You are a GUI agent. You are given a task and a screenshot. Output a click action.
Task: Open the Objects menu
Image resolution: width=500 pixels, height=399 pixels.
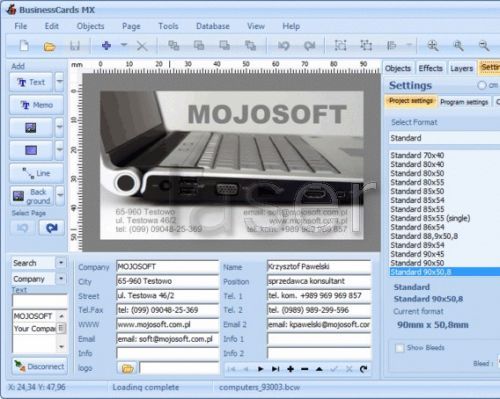90,26
